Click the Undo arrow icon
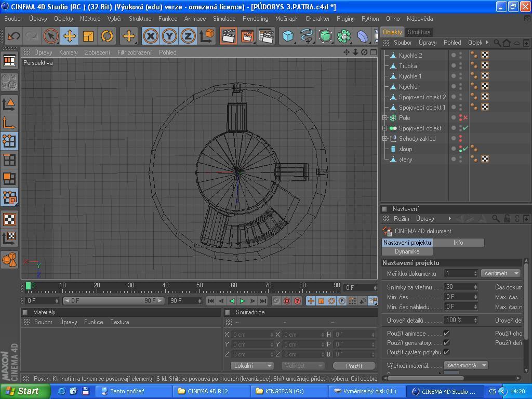Screen dimensions: 532x399 (x=14, y=36)
